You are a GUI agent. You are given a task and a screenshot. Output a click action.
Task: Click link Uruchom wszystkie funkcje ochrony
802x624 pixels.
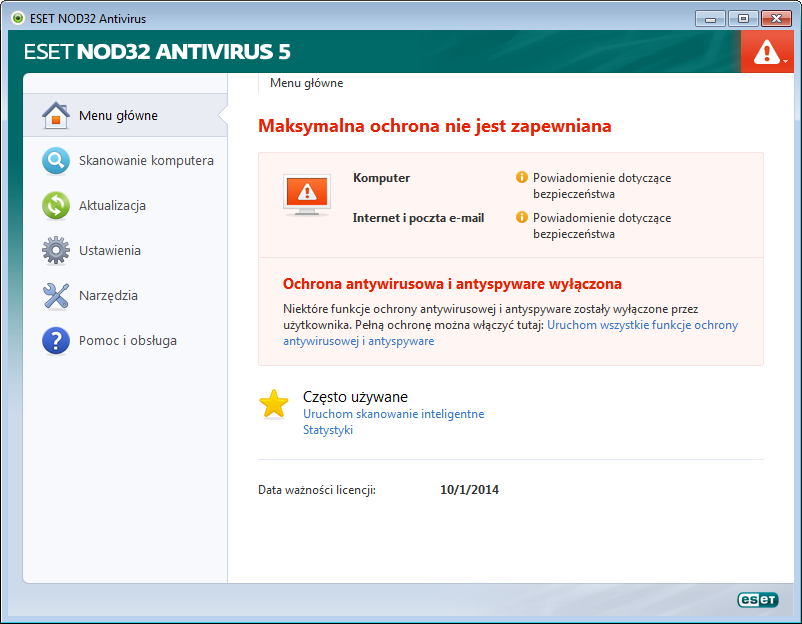tap(642, 325)
